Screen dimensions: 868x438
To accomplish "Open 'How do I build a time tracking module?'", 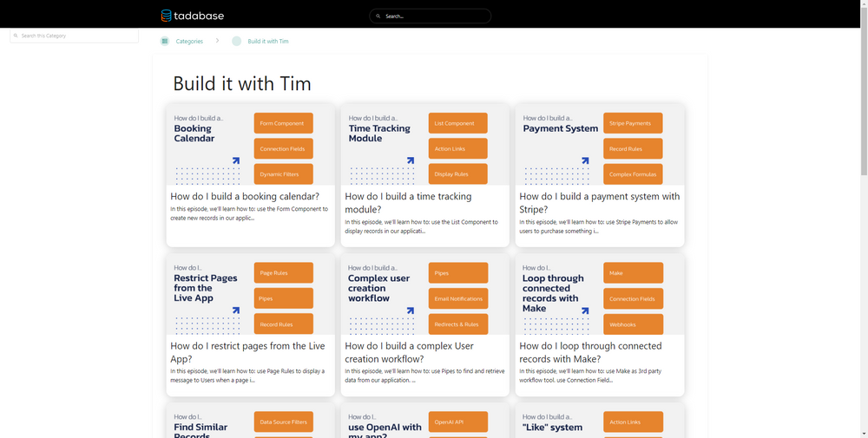I will [408, 203].
